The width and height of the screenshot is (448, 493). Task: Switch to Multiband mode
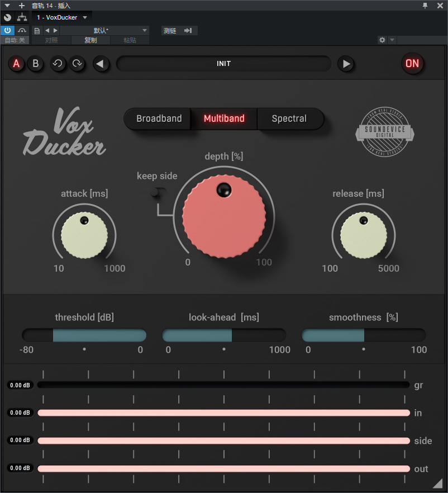(x=224, y=118)
